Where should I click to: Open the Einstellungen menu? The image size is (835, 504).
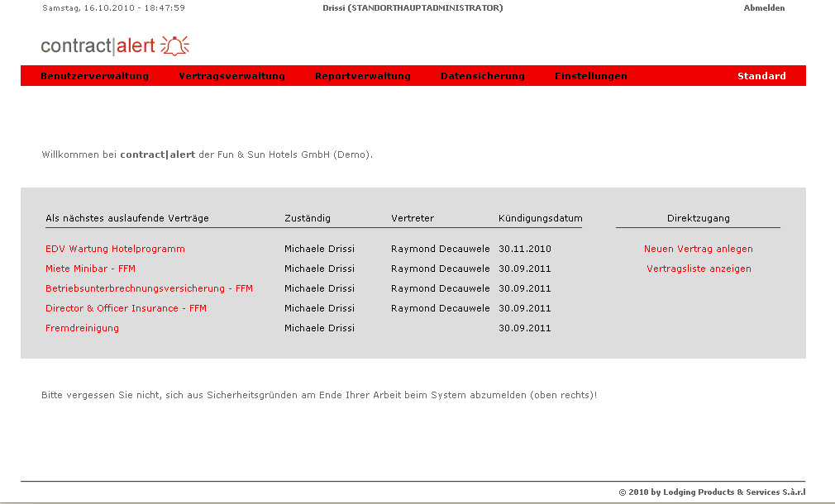590,76
